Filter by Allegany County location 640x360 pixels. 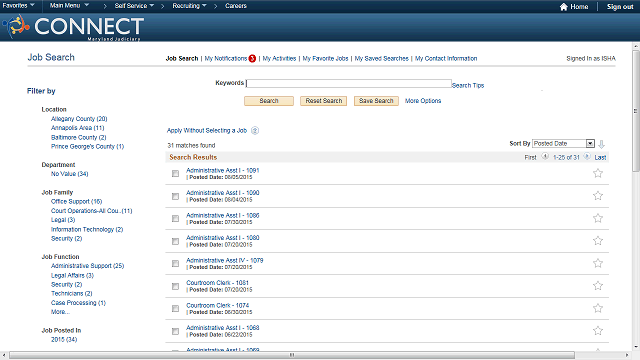79,119
